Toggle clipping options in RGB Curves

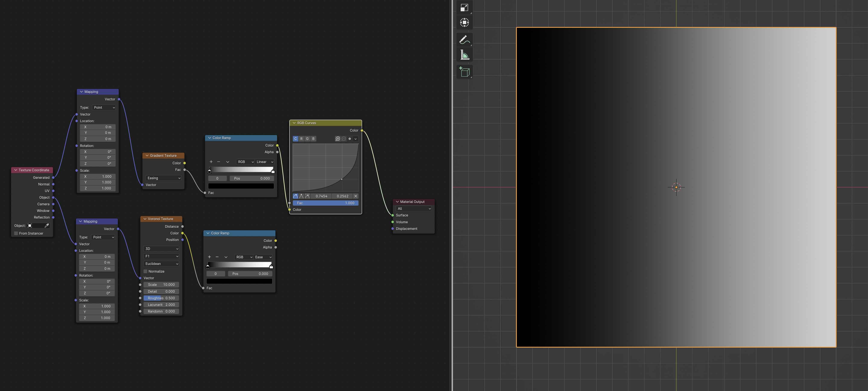(350, 139)
